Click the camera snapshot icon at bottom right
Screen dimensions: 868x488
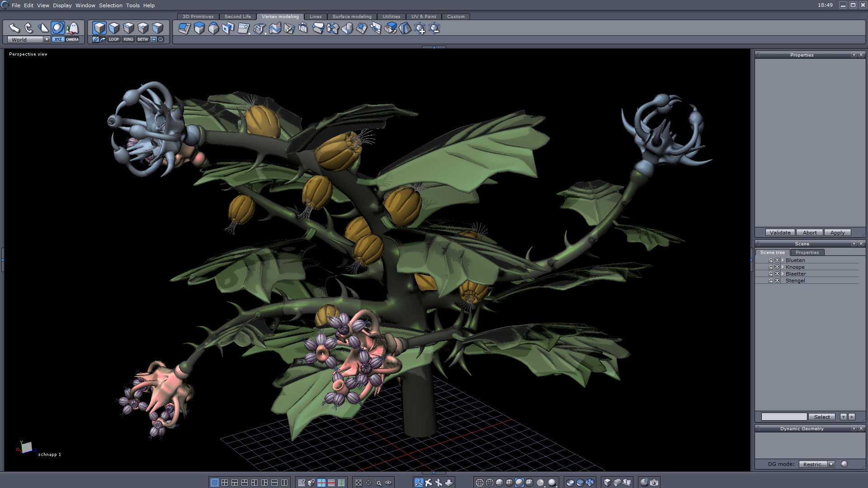[654, 483]
